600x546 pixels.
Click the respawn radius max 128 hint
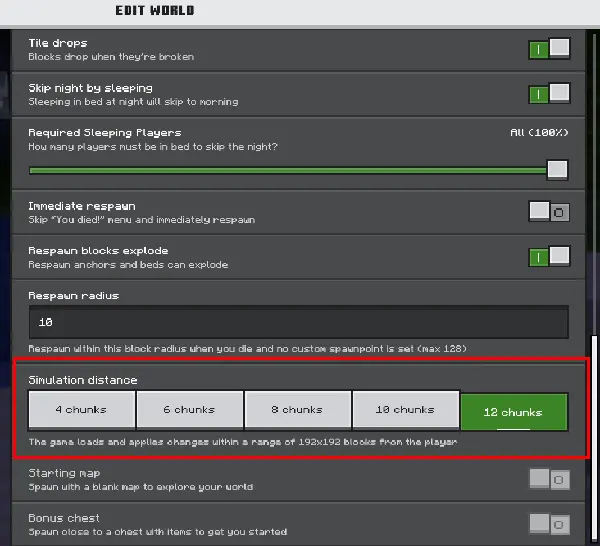click(248, 349)
